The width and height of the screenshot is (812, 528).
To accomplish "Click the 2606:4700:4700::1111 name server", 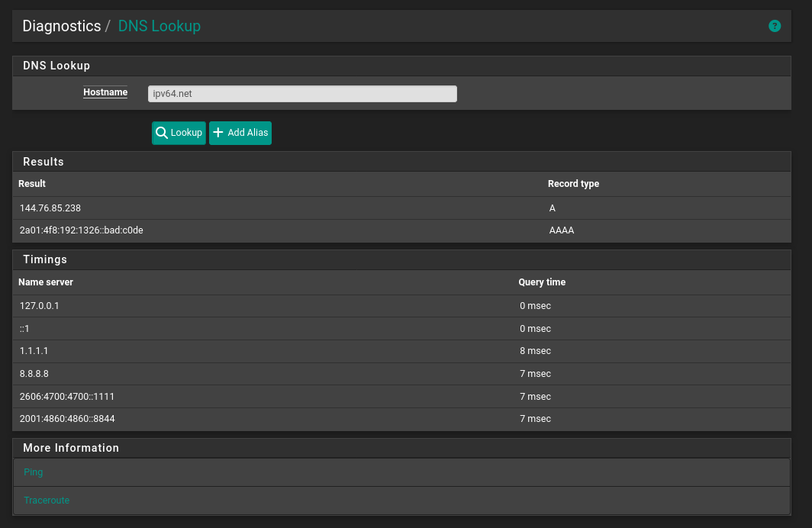I will point(67,397).
